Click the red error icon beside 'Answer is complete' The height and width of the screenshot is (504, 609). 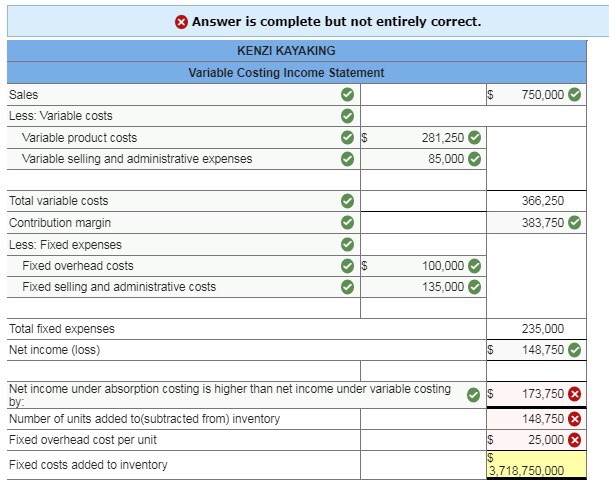pyautogui.click(x=181, y=22)
